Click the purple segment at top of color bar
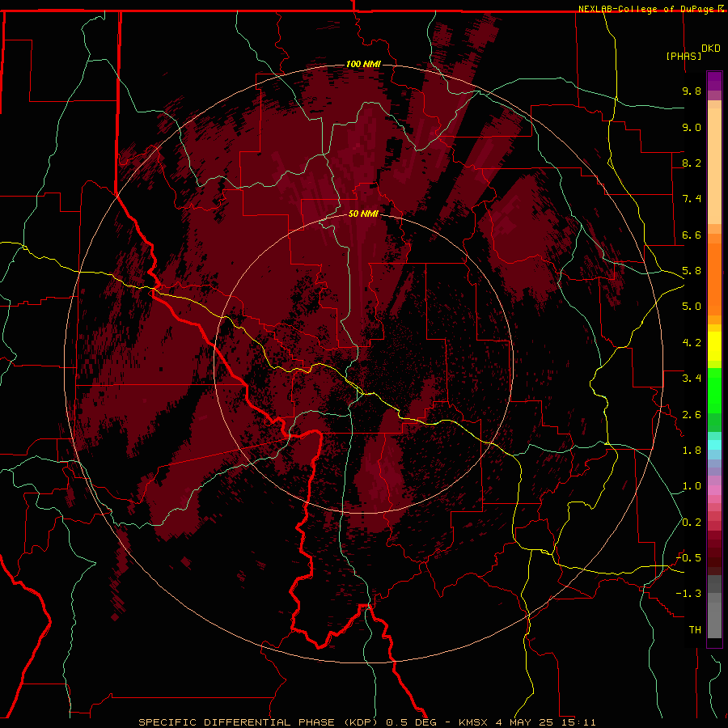 (x=714, y=81)
